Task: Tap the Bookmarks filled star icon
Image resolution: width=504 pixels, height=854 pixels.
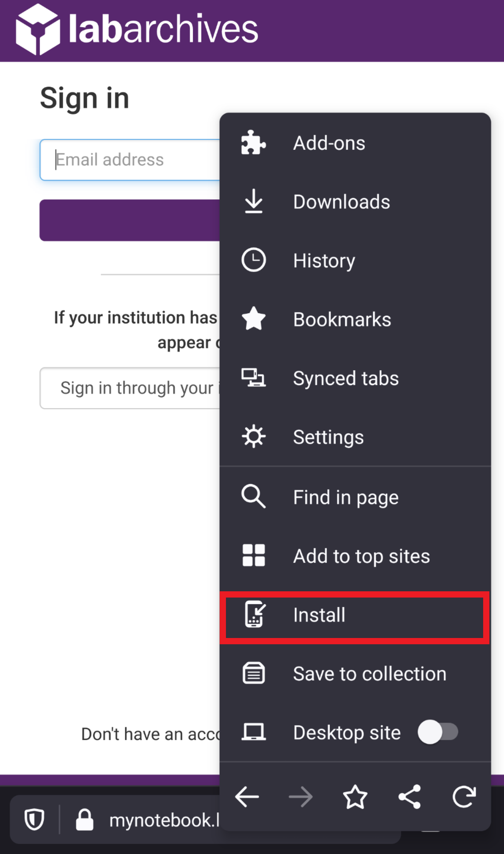Action: [x=253, y=319]
